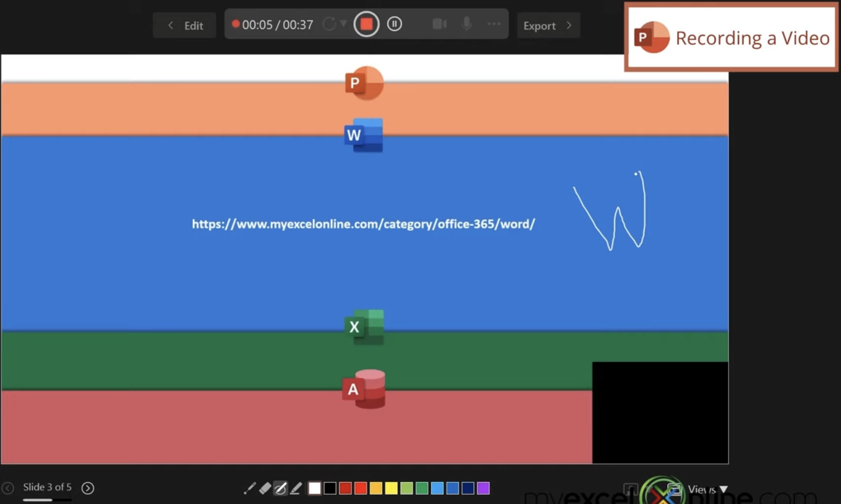Click the Excel icon on the slide
The image size is (841, 504).
click(x=364, y=327)
